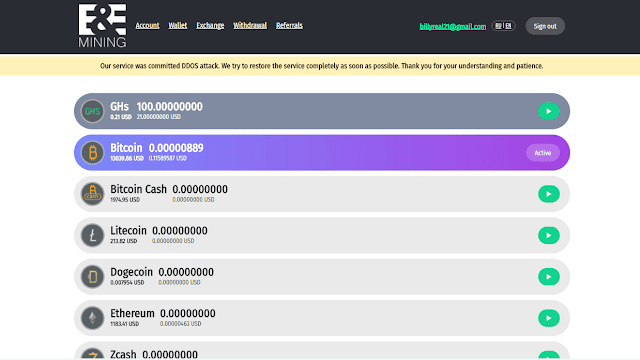
Task: Click the Active button on Bitcoin row
Action: pos(543,153)
